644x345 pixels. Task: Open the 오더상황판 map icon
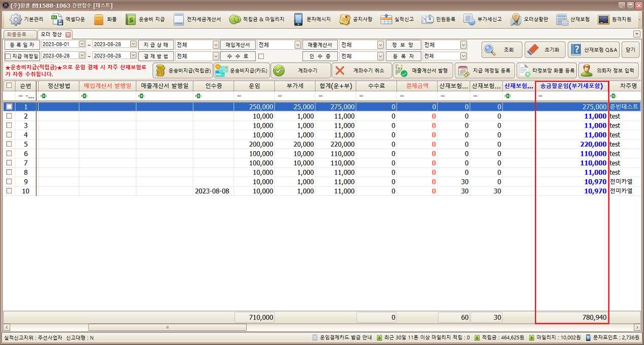tap(516, 20)
